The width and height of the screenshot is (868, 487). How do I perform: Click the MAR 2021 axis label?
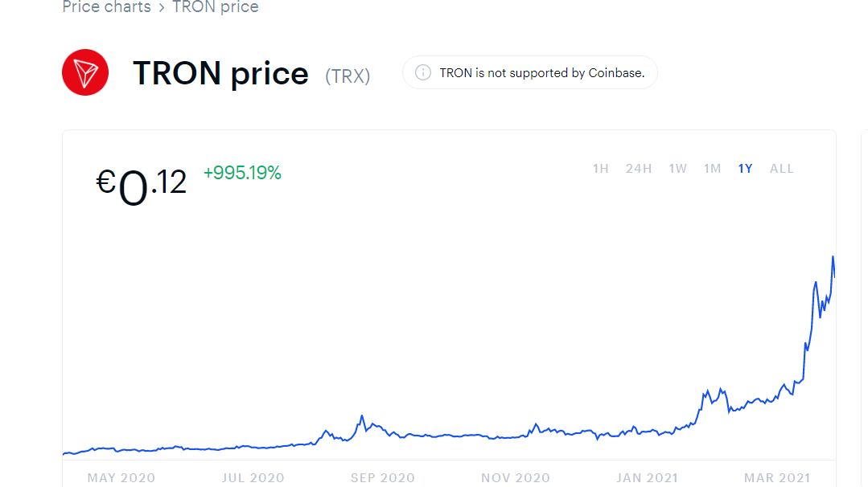pos(777,478)
